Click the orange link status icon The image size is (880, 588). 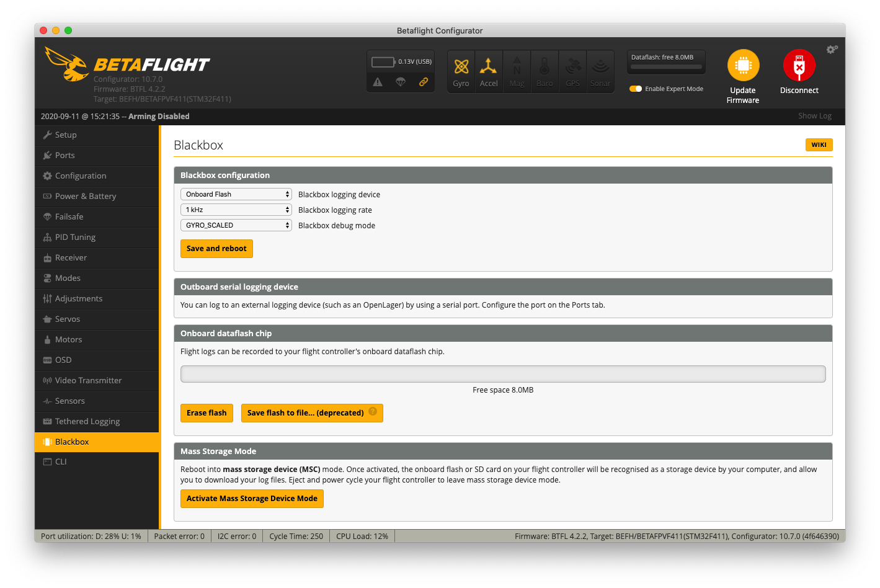click(x=424, y=82)
